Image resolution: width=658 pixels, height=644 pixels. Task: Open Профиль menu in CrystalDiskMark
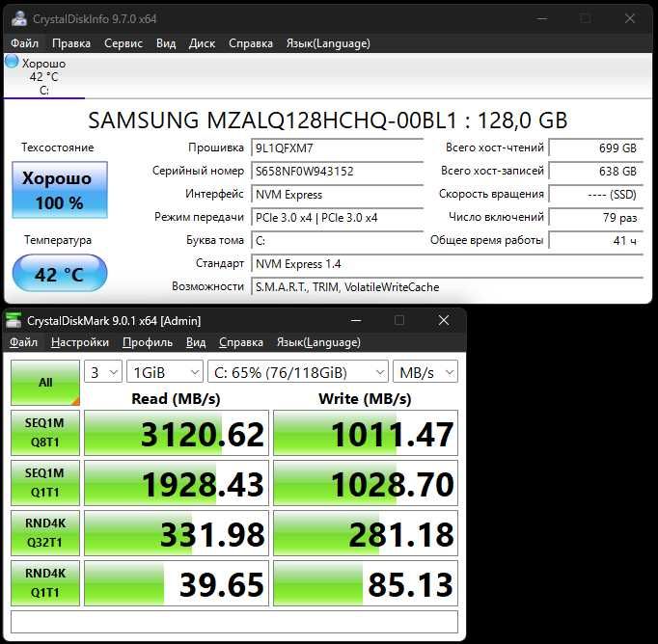pyautogui.click(x=148, y=342)
